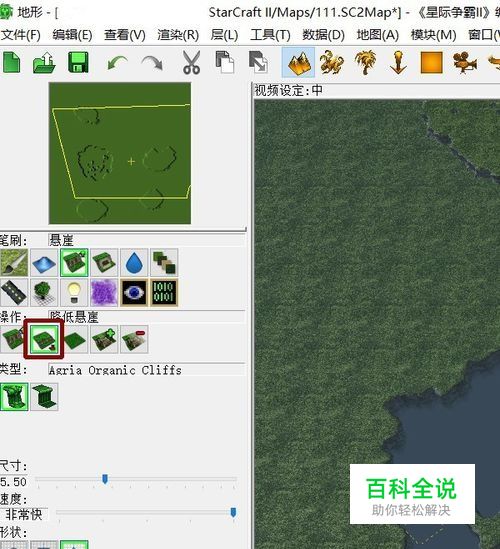
Task: Click the minimap preview
Action: 120,153
